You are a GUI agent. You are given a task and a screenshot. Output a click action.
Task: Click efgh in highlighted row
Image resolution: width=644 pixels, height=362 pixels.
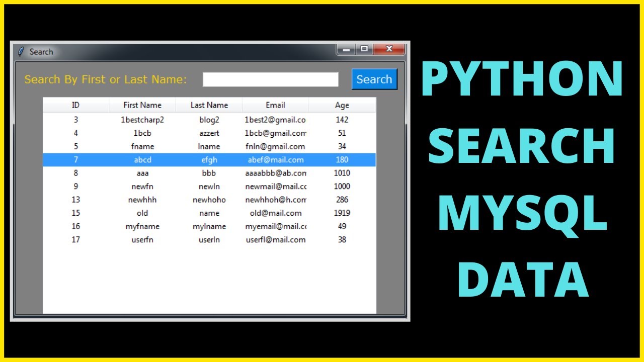pyautogui.click(x=209, y=160)
